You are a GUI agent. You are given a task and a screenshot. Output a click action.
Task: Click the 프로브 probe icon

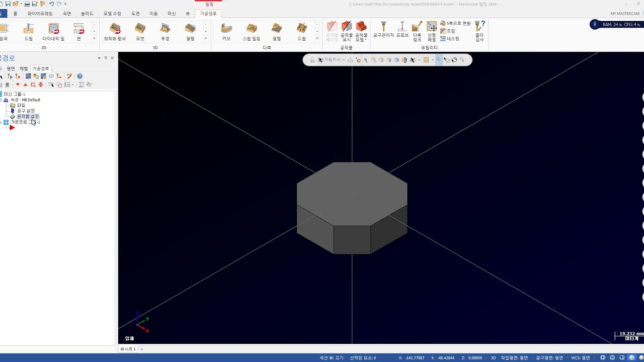(x=402, y=30)
